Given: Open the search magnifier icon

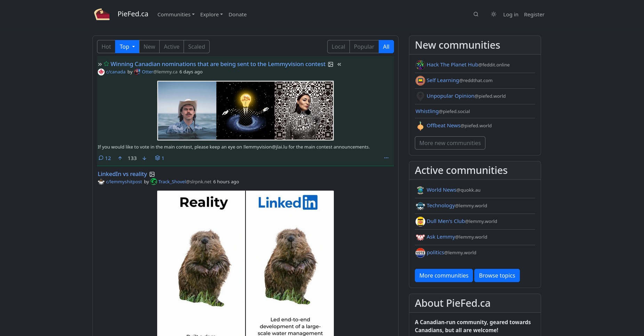Looking at the screenshot, I should [476, 14].
